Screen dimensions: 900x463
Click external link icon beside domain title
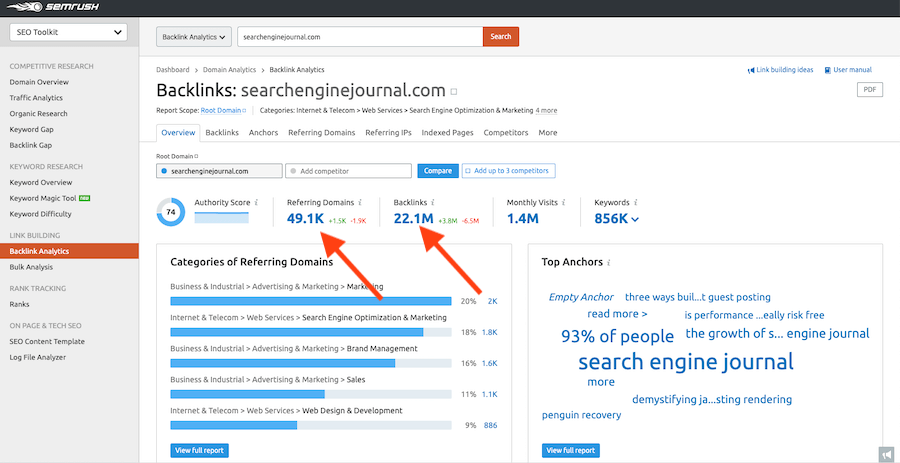coord(454,91)
